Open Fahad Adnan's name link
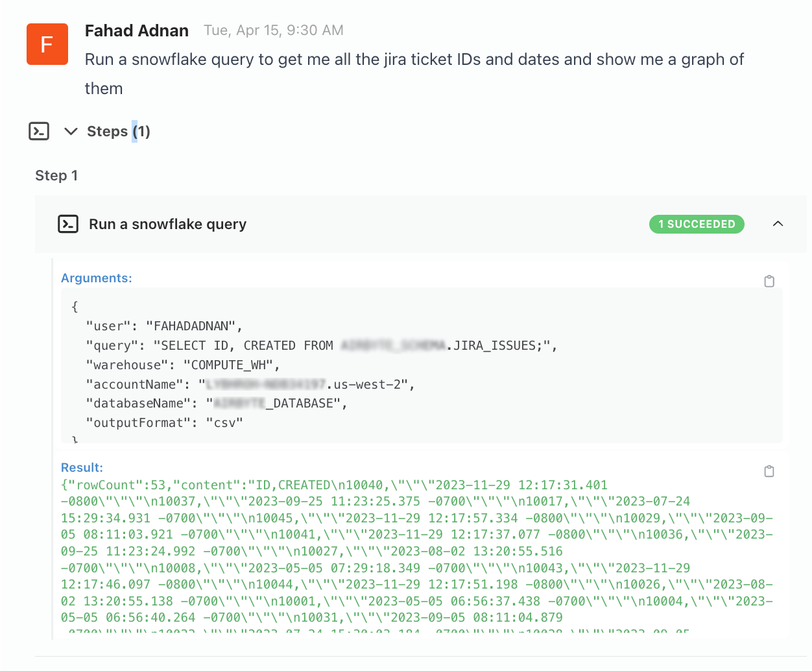 point(136,30)
